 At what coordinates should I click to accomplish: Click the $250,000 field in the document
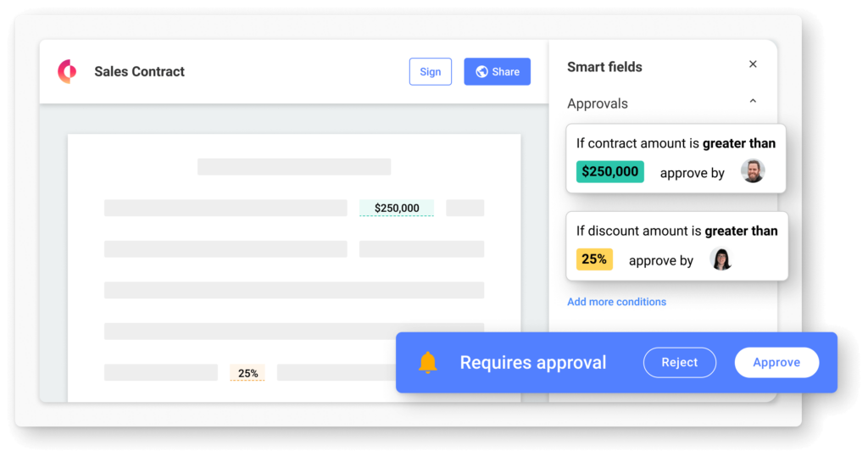click(x=397, y=209)
